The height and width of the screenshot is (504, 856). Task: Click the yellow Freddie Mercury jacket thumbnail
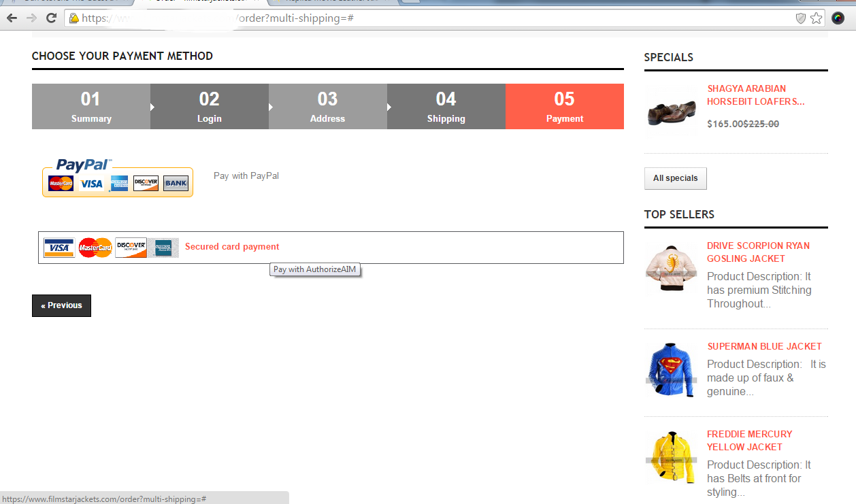(x=671, y=458)
